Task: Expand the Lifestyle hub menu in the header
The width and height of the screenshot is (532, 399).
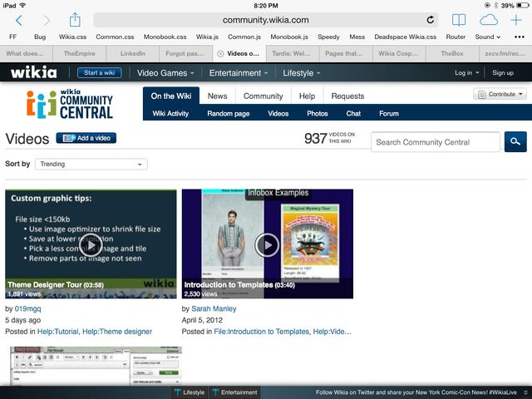Action: [301, 73]
